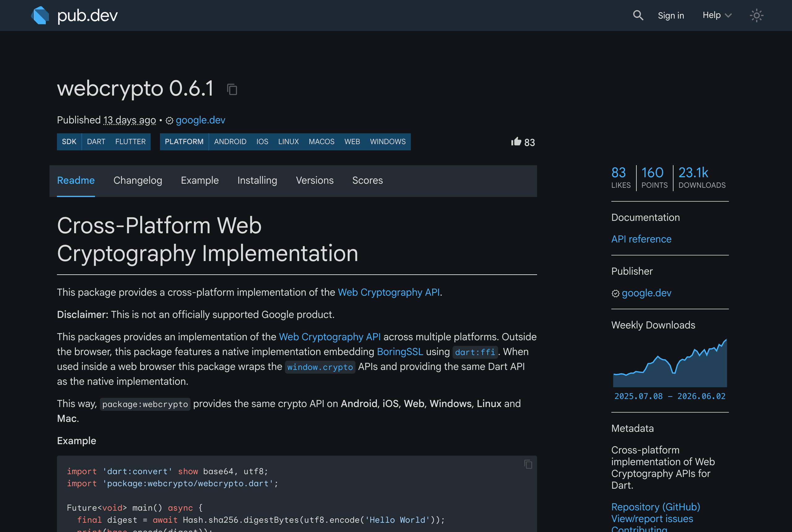
Task: Filter by the FLUTTER SDK tag
Action: pyautogui.click(x=130, y=141)
